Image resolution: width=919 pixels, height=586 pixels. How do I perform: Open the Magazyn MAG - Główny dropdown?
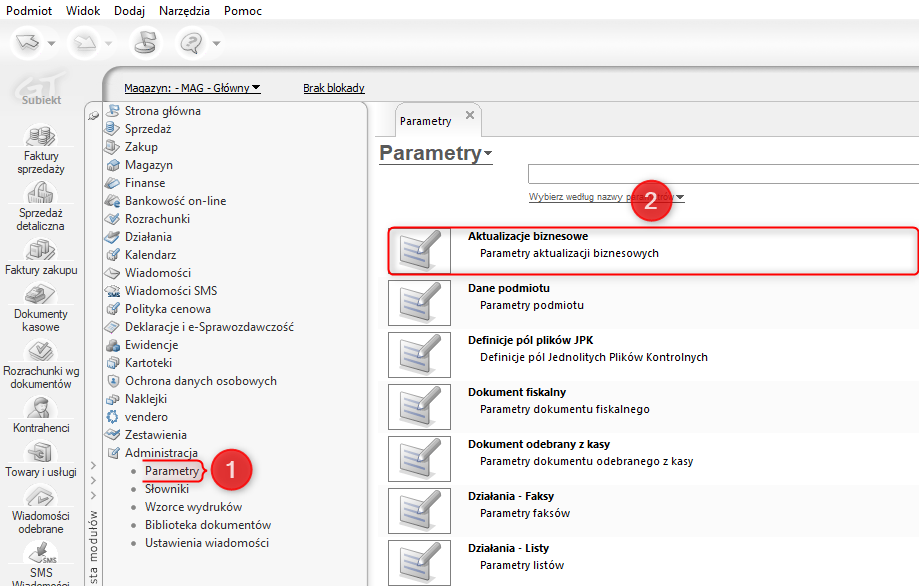click(192, 88)
